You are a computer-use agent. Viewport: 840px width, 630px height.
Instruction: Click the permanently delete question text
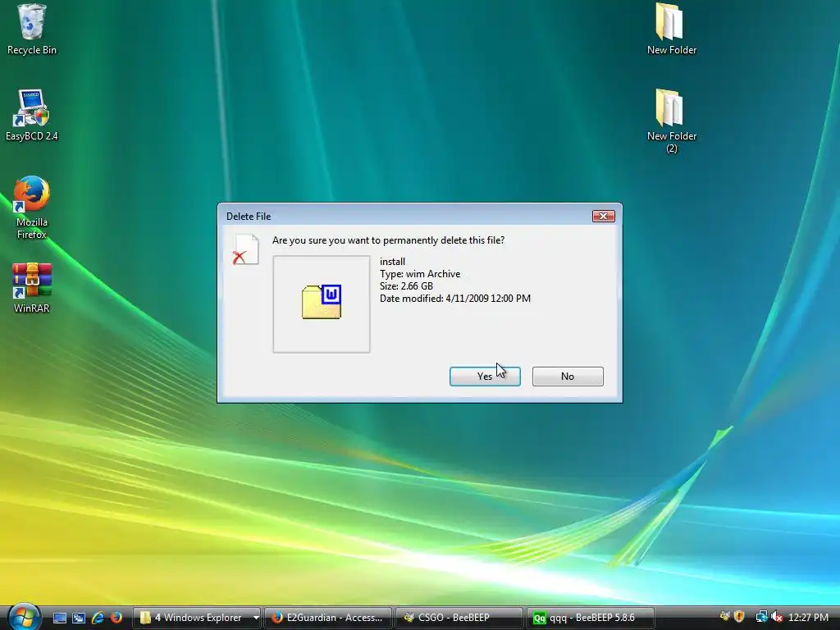388,240
